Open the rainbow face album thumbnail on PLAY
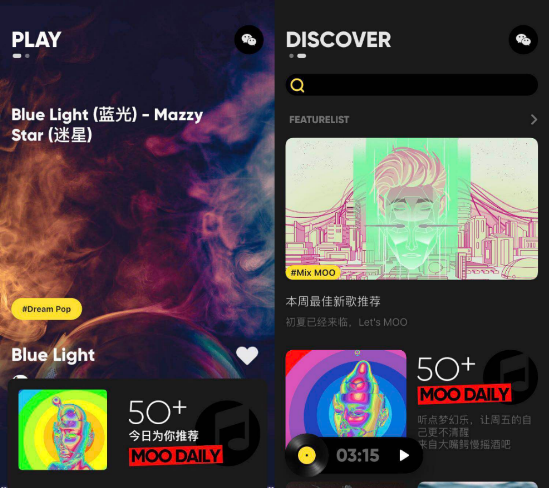Viewport: 549px width, 488px height. click(63, 430)
